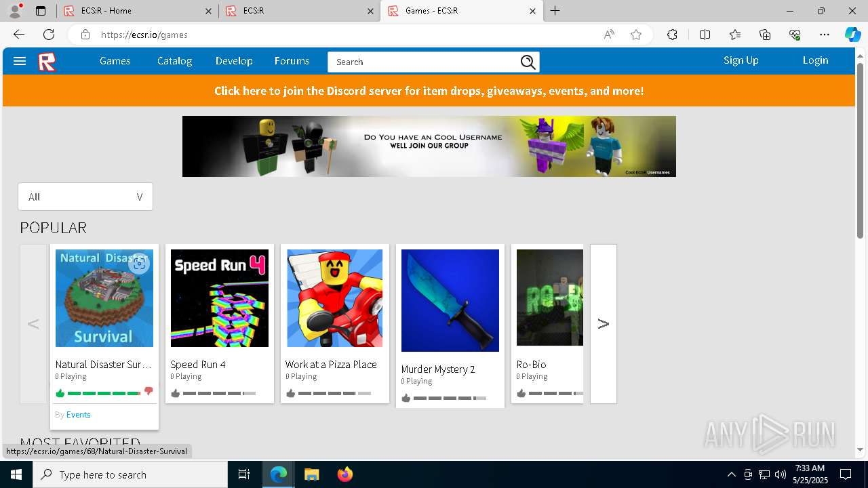
Task: Click the red R site logo
Action: (x=47, y=62)
